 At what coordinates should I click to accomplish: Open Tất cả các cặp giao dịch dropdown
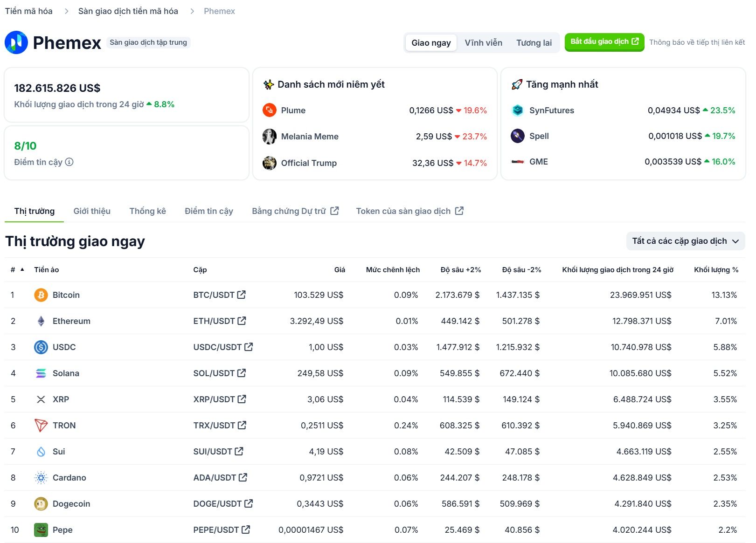(686, 241)
